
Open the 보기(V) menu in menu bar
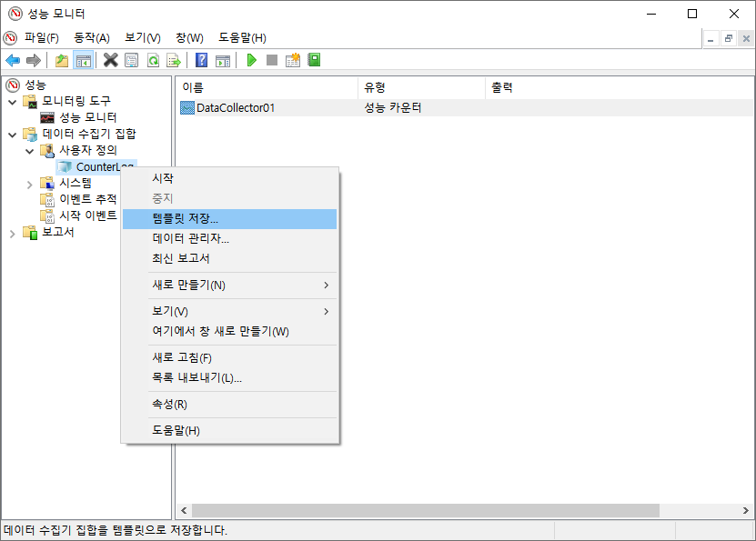tap(143, 37)
